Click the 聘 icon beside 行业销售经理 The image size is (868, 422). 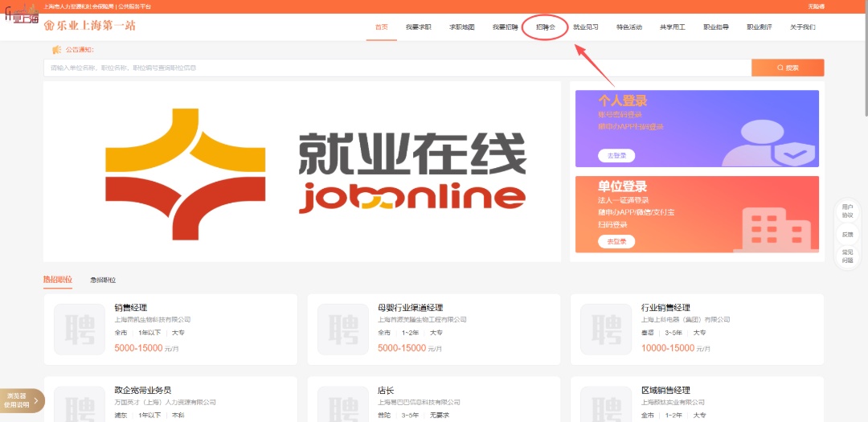click(x=606, y=329)
